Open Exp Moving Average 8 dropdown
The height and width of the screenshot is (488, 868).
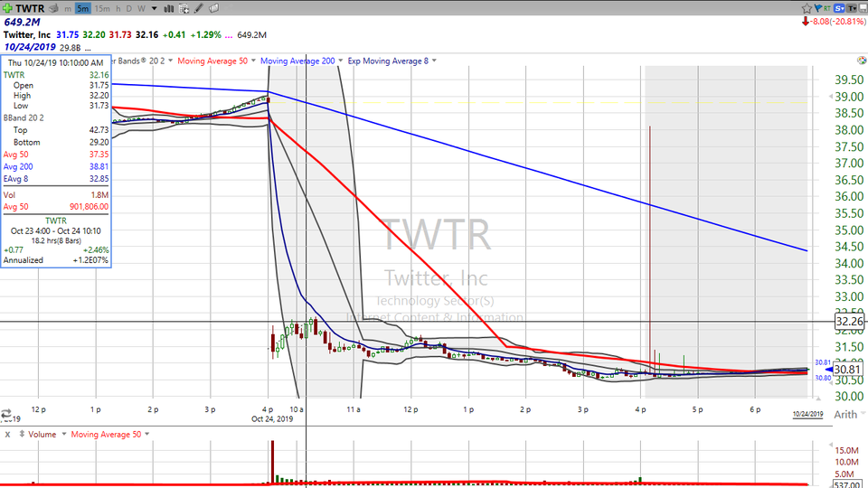pos(434,61)
